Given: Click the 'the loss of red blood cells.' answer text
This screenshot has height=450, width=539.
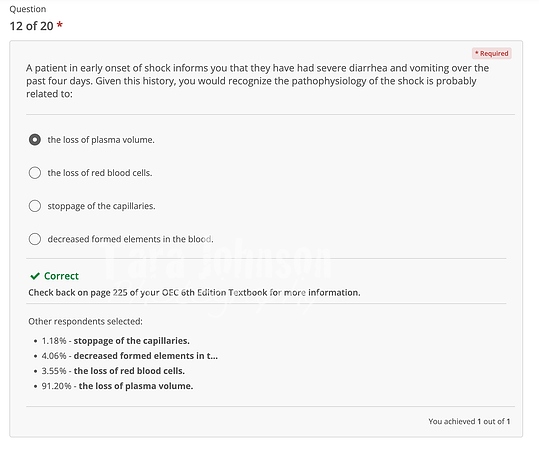Looking at the screenshot, I should click(x=100, y=173).
